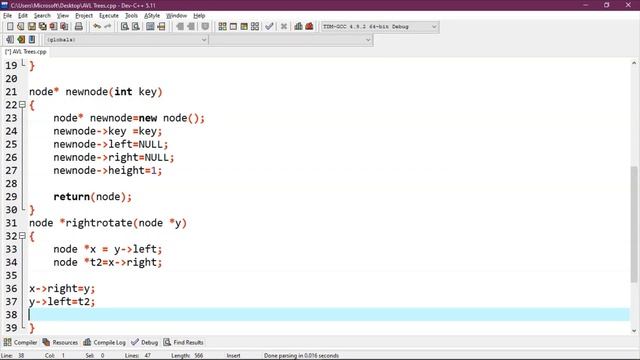
Task: Click the Print toolbar icon
Action: pos(78,27)
